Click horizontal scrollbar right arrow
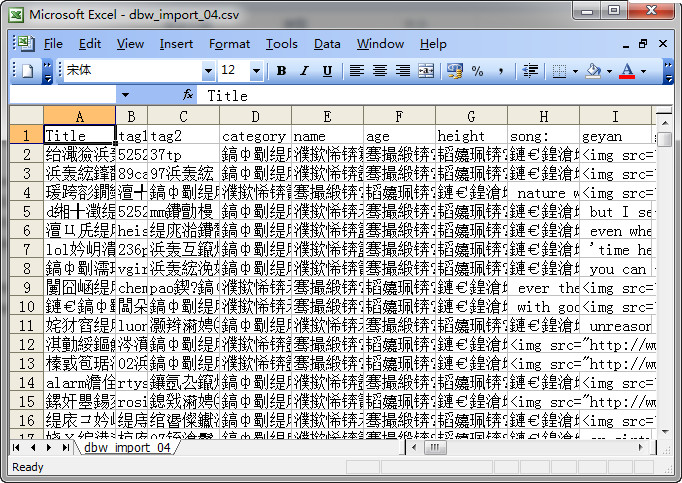Screen dimensions: 682x483 [641, 447]
